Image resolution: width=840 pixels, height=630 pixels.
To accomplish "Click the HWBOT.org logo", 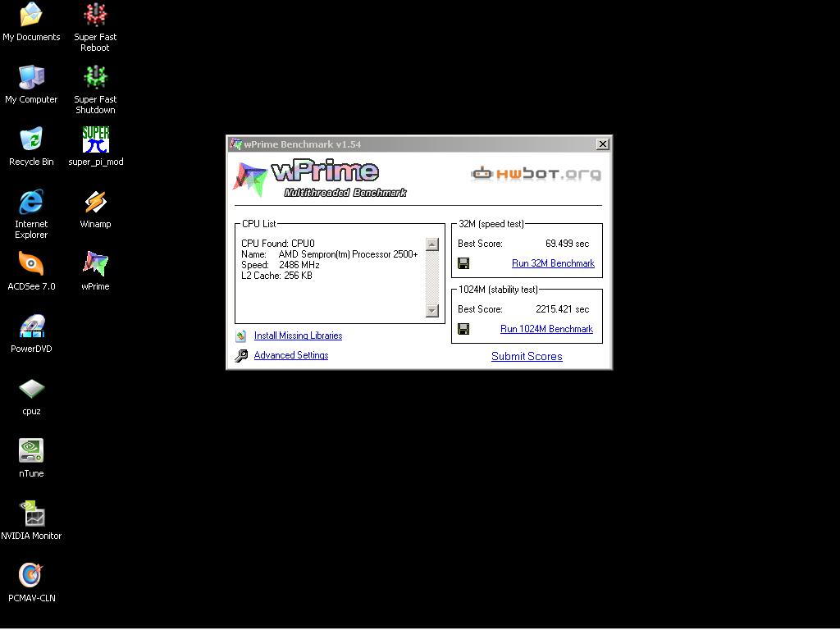I will pos(536,174).
